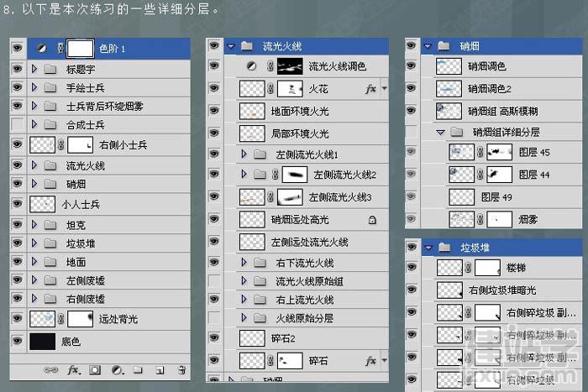
Task: Click mask thumbnail of 流光火线调色
Action: (290, 66)
